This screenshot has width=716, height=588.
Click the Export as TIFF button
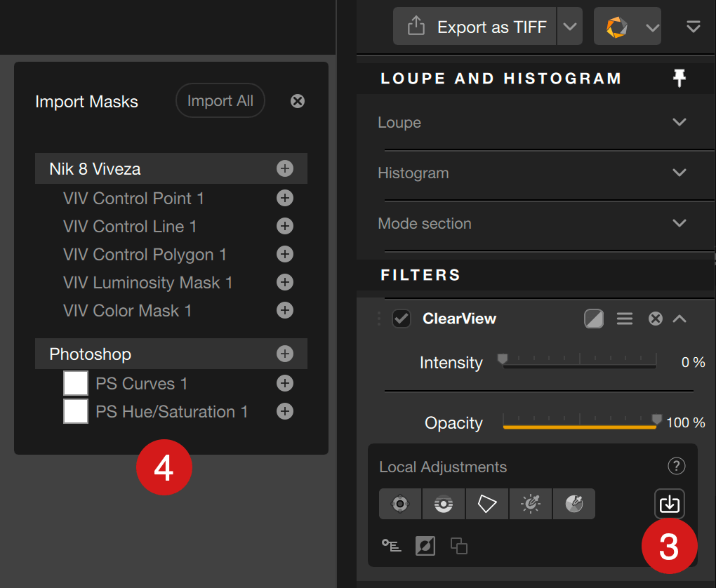[475, 27]
